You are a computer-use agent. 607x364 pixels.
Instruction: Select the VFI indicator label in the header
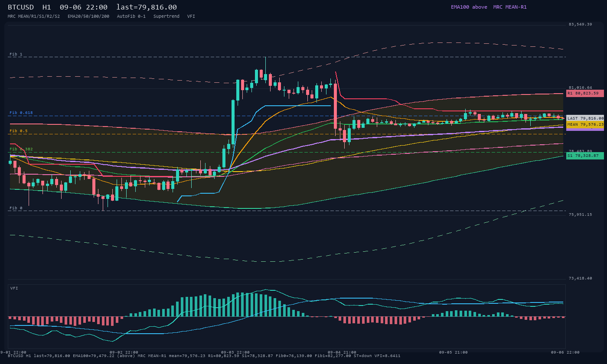191,16
